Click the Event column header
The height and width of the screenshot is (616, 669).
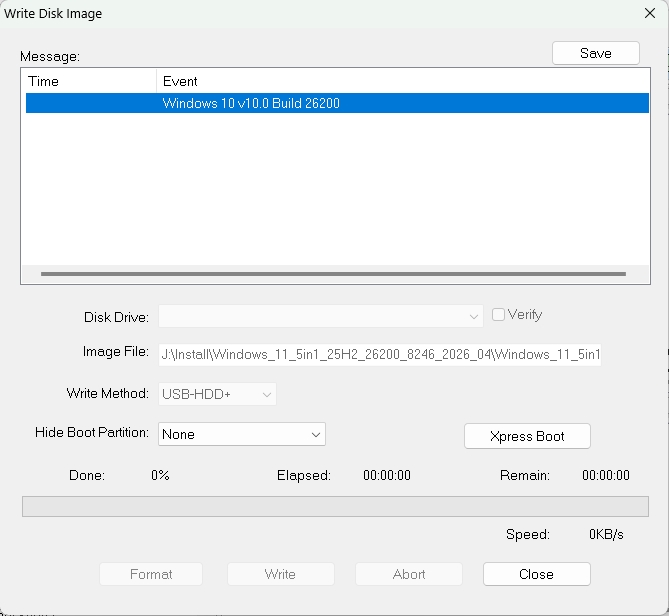pyautogui.click(x=403, y=81)
